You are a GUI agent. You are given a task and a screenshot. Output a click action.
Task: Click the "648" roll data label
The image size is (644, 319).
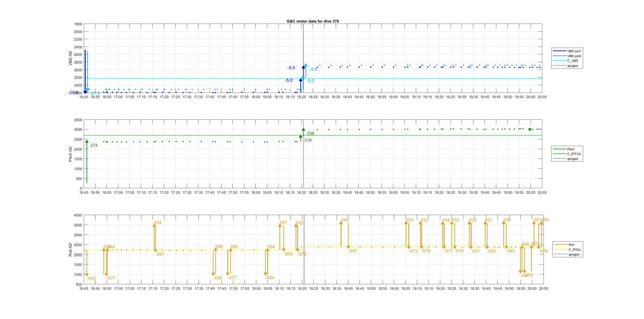coord(446,220)
